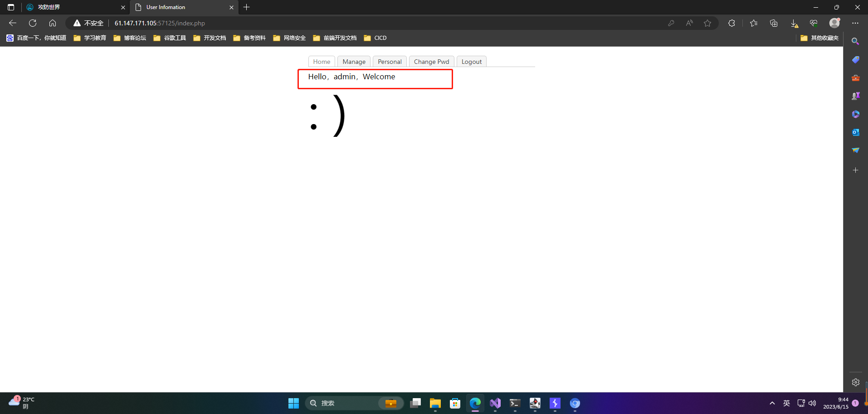The image size is (868, 414).
Task: Open 备考资料 bookmark folder
Action: coord(249,38)
